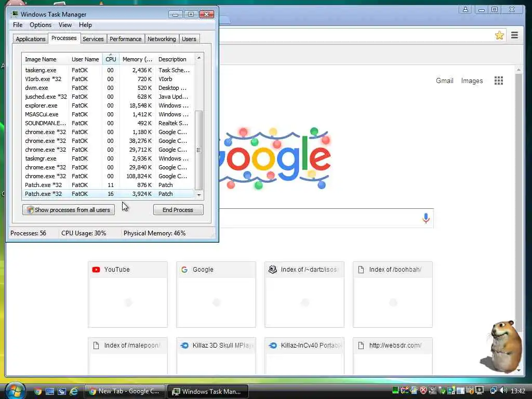Open the Images link
Viewport: 532px width, 399px height.
[472, 81]
